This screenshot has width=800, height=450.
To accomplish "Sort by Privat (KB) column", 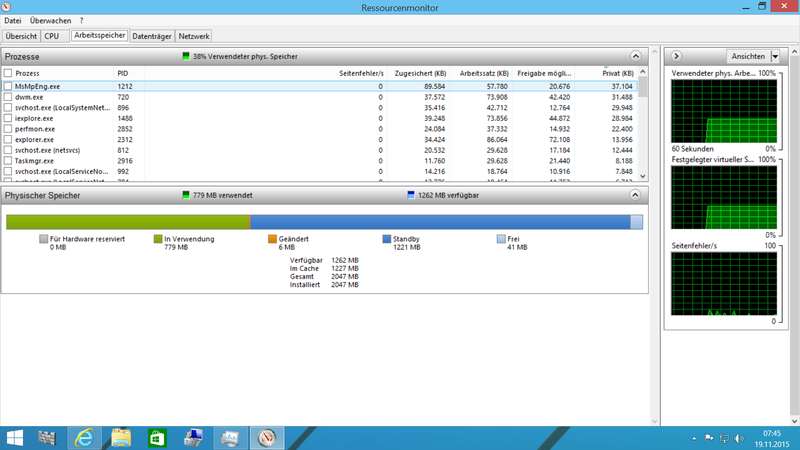I will point(618,73).
